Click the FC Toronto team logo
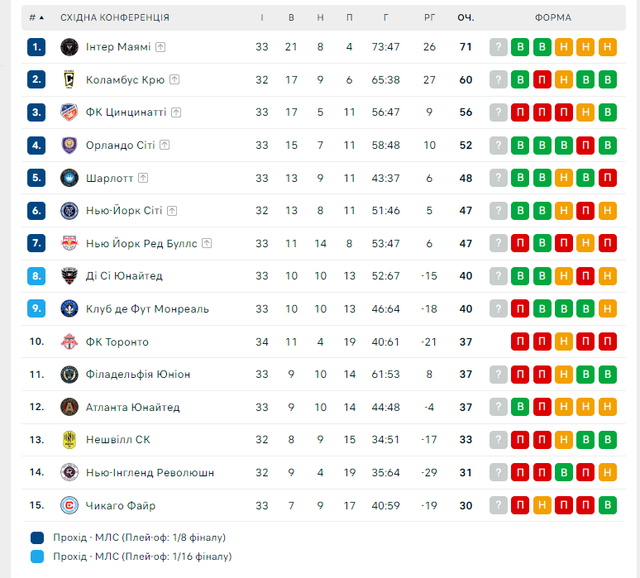The height and width of the screenshot is (578, 640). (x=69, y=342)
